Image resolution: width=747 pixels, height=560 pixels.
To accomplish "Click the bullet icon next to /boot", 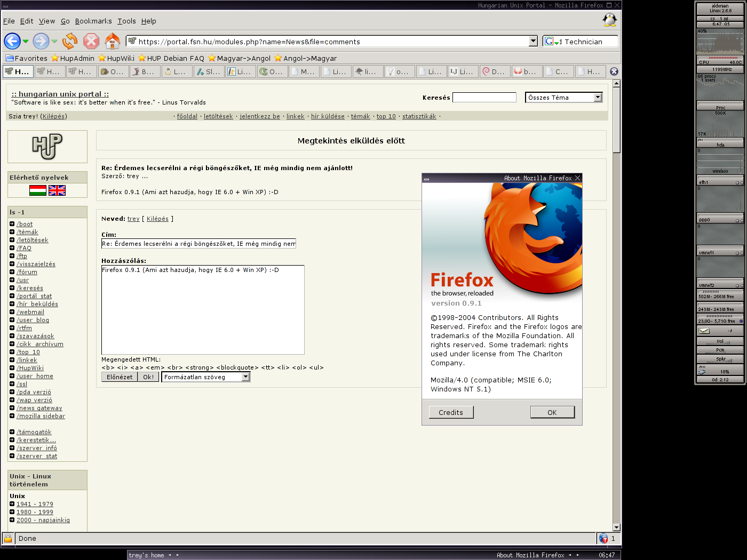I will pyautogui.click(x=12, y=224).
